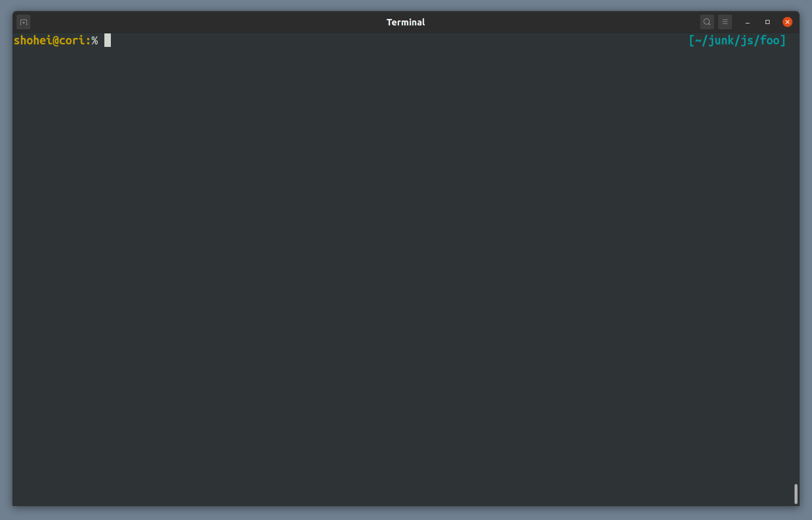812x520 pixels.
Task: Click the vertical scrollbar thumb
Action: click(795, 494)
